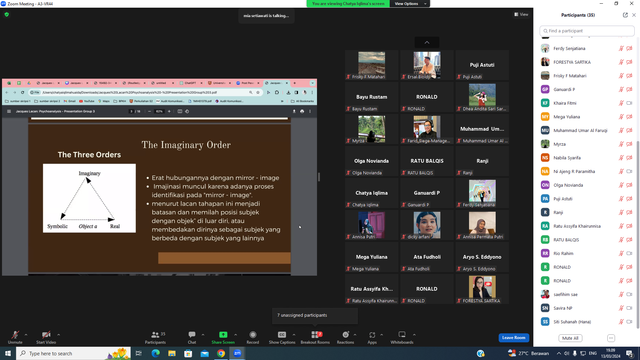Open the Chat icon
This screenshot has width=640, height=360.
point(192,335)
